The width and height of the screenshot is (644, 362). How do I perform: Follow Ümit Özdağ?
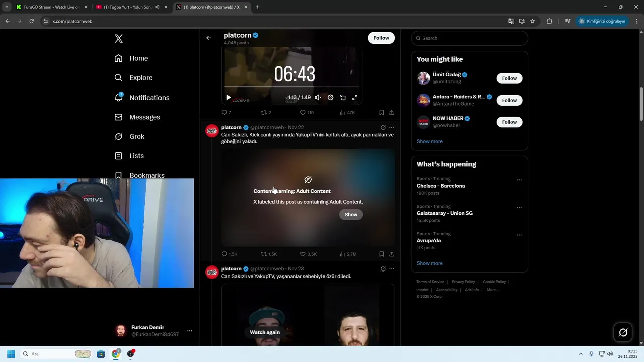click(x=509, y=78)
